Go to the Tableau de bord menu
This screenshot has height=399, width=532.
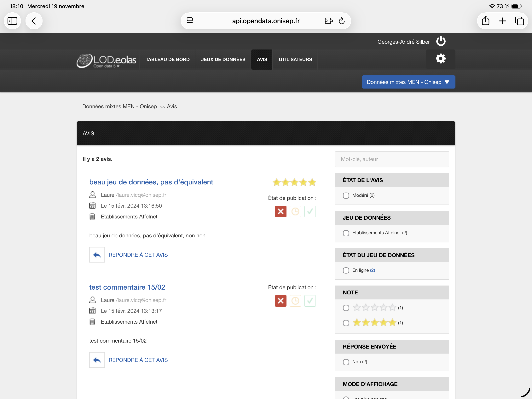click(x=167, y=59)
